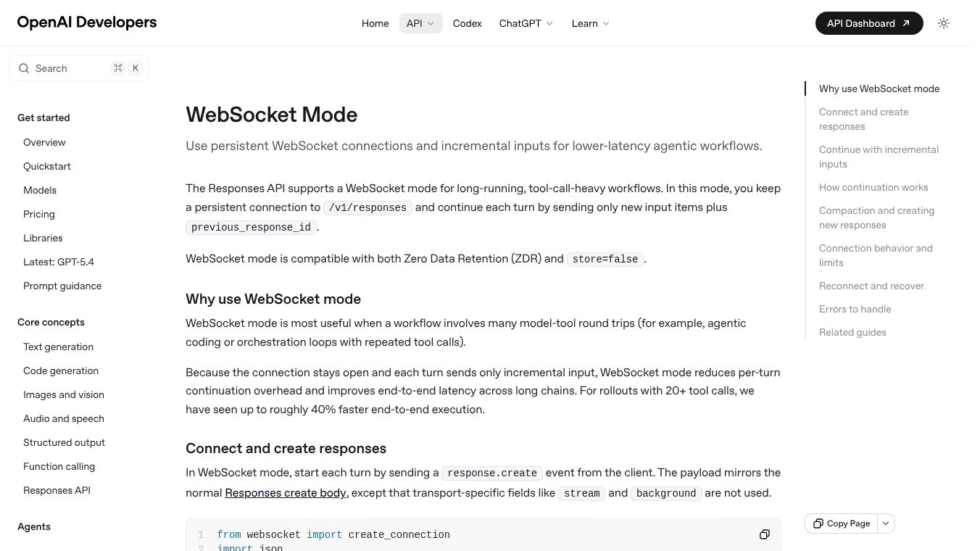Open the API Dashboard

point(868,23)
